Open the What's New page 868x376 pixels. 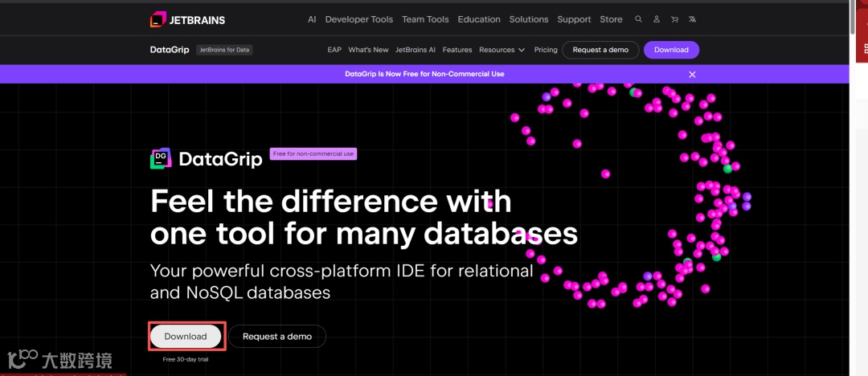368,50
